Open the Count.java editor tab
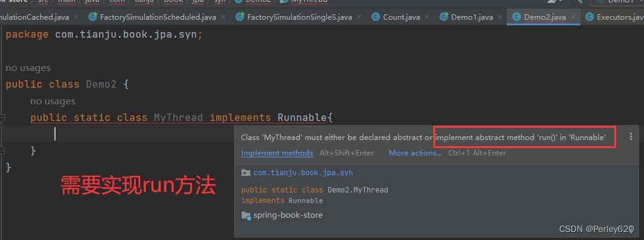This screenshot has height=240, width=644. pyautogui.click(x=401, y=17)
